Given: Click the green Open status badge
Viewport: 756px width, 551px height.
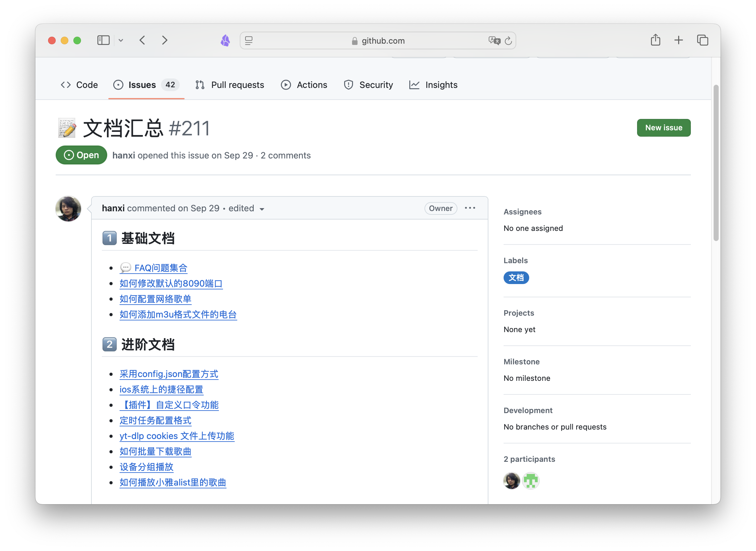Looking at the screenshot, I should pos(81,155).
